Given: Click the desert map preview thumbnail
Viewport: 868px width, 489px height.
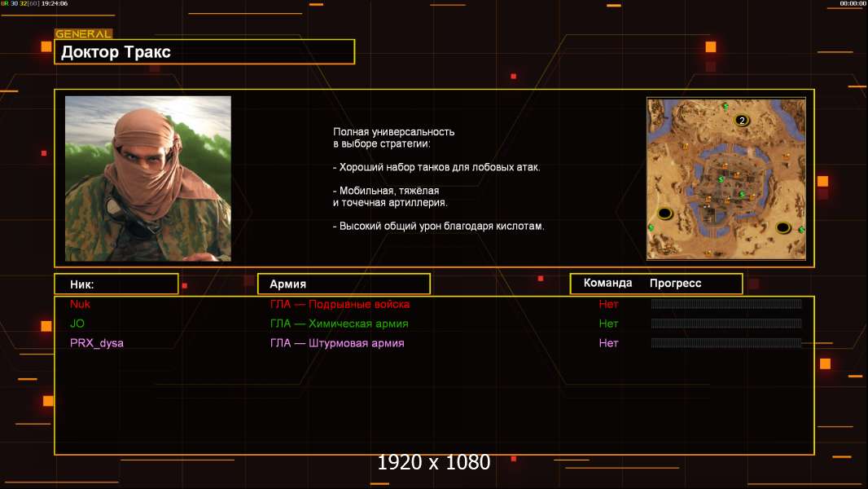Looking at the screenshot, I should click(726, 178).
